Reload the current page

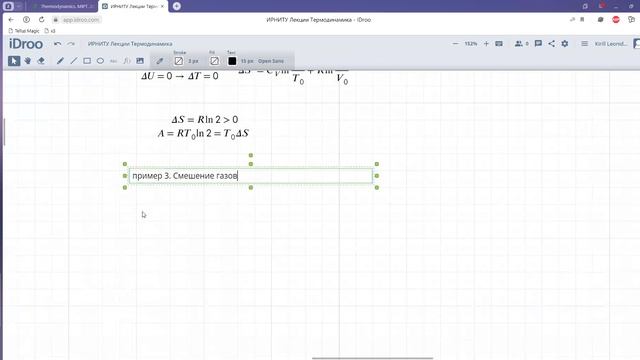pos(41,20)
